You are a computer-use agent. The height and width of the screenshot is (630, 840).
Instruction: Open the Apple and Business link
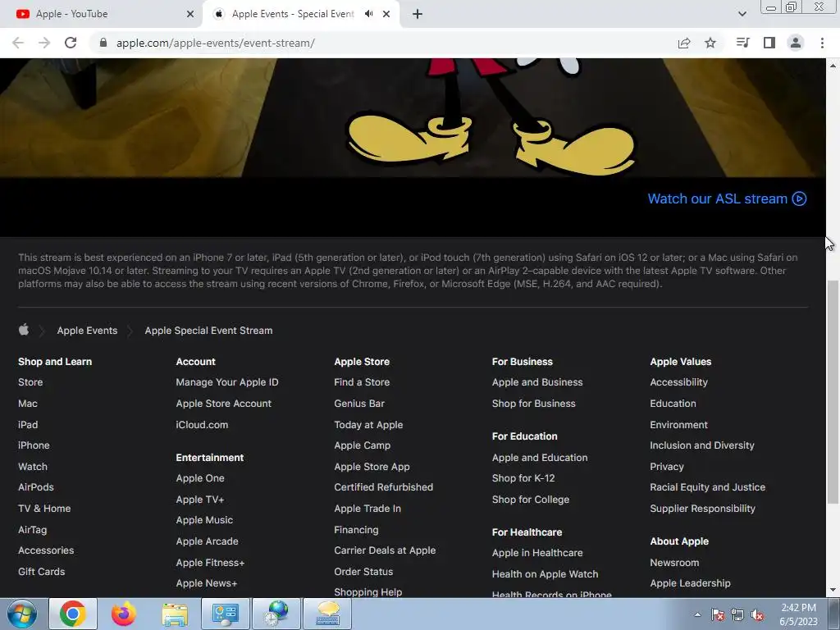tap(537, 382)
